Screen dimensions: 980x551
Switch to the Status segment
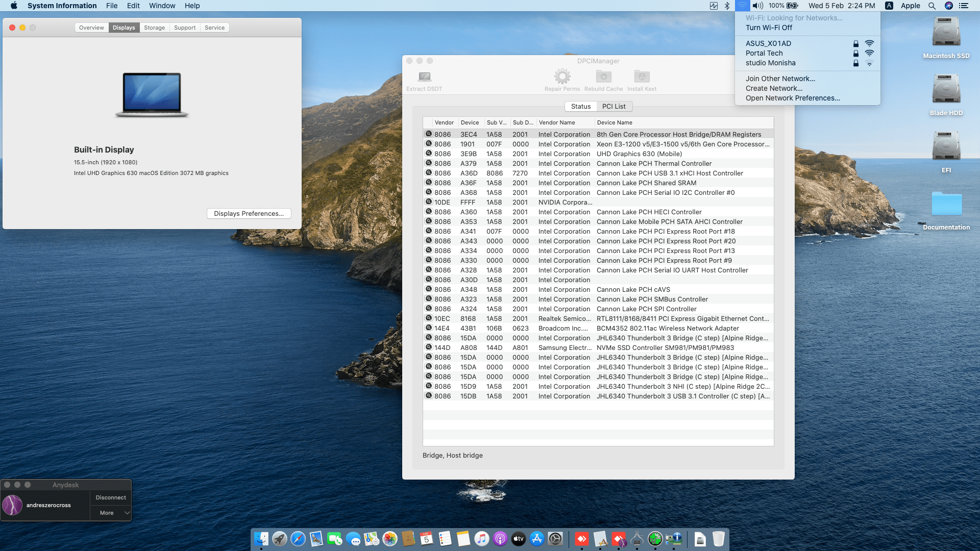581,106
